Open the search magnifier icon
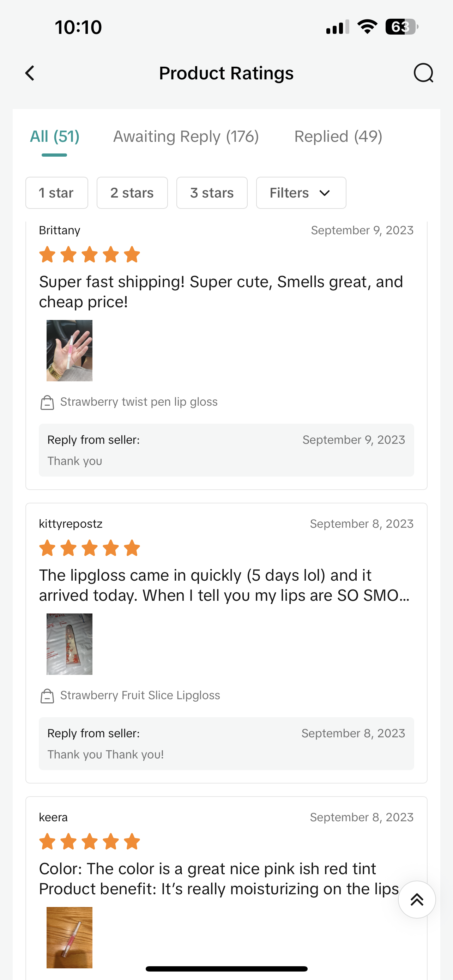Screen dimensions: 453x980 tap(423, 73)
